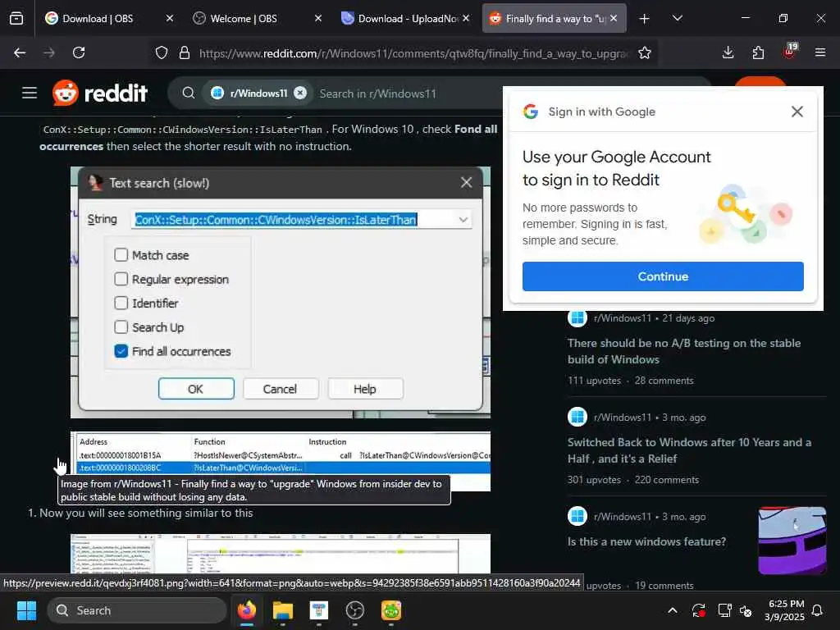The width and height of the screenshot is (840, 630).
Task: Toggle the Identifier checkbox
Action: [121, 303]
